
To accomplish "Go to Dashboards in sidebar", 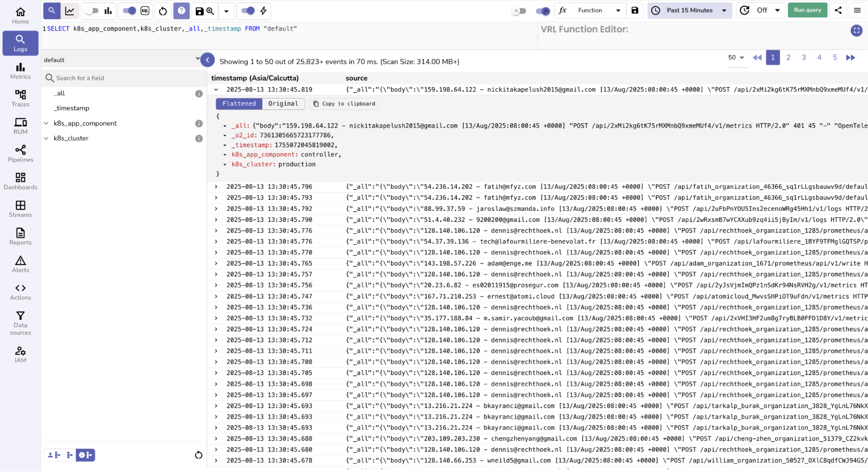I will point(20,181).
